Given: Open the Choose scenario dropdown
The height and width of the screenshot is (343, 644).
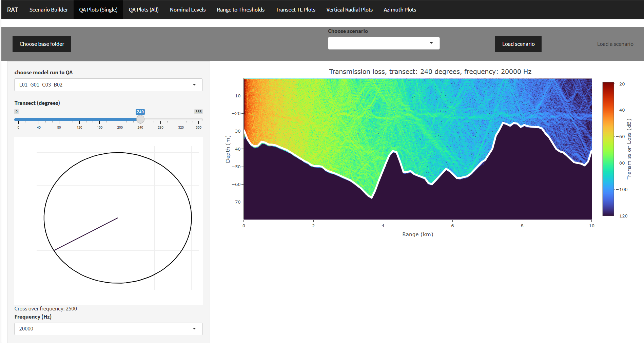Looking at the screenshot, I should (384, 43).
